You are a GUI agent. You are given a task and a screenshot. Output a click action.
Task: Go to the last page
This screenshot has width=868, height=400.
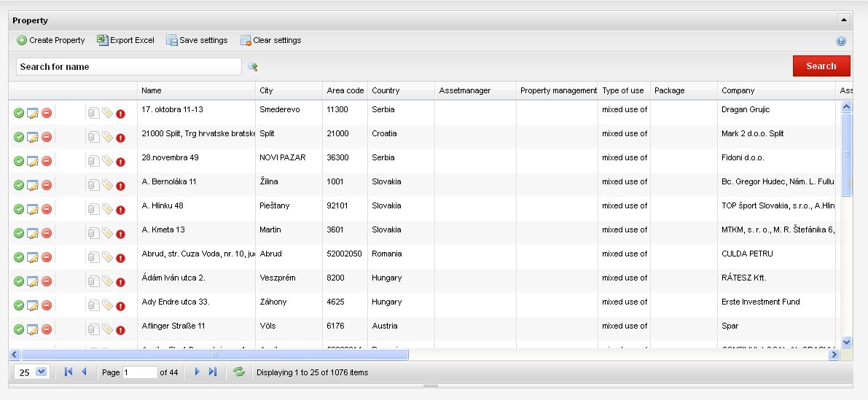(213, 372)
